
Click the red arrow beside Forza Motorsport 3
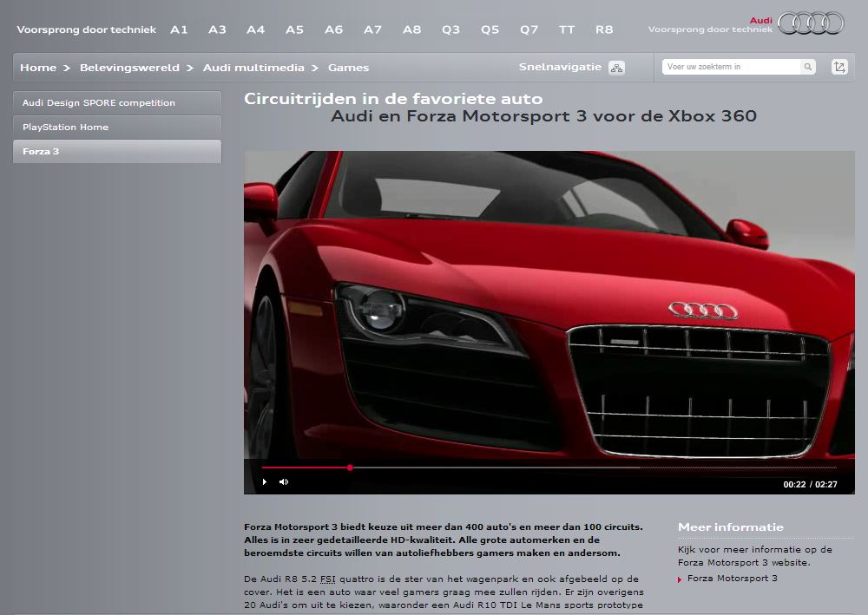pyautogui.click(x=680, y=579)
